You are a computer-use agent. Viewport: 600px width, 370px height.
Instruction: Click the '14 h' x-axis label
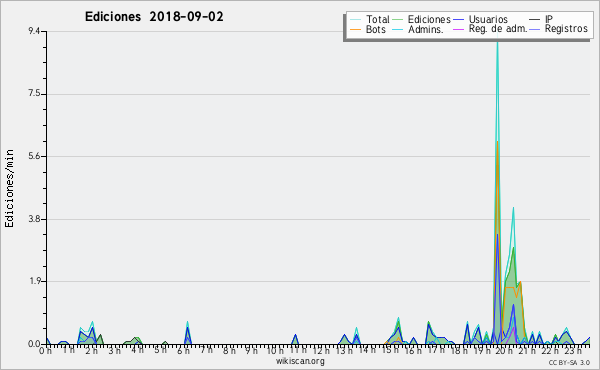click(x=367, y=350)
